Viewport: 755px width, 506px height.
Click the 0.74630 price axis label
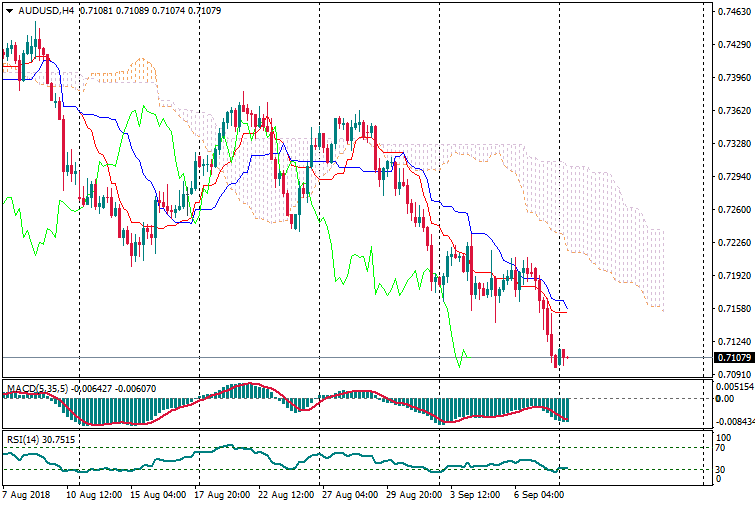point(733,12)
